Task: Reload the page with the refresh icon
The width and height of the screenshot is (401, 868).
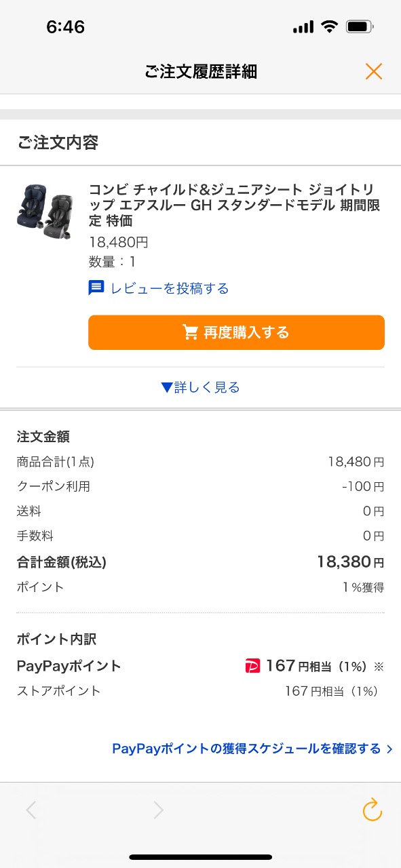Action: tap(373, 809)
